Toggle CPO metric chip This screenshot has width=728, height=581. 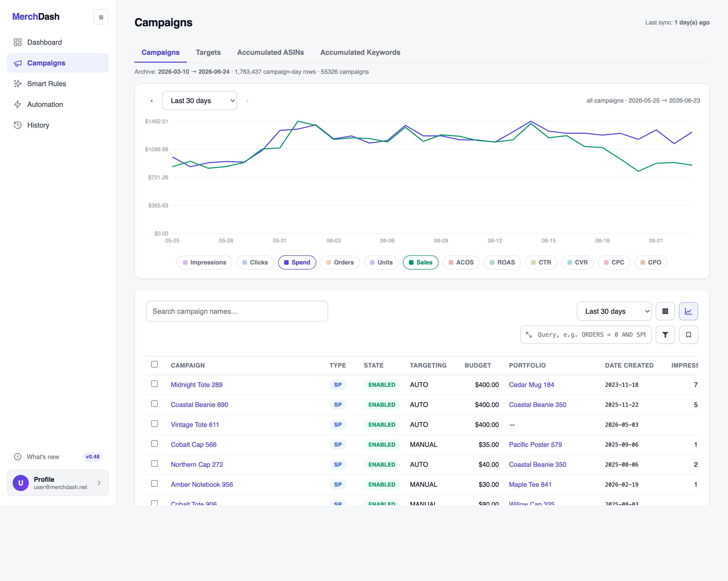651,262
